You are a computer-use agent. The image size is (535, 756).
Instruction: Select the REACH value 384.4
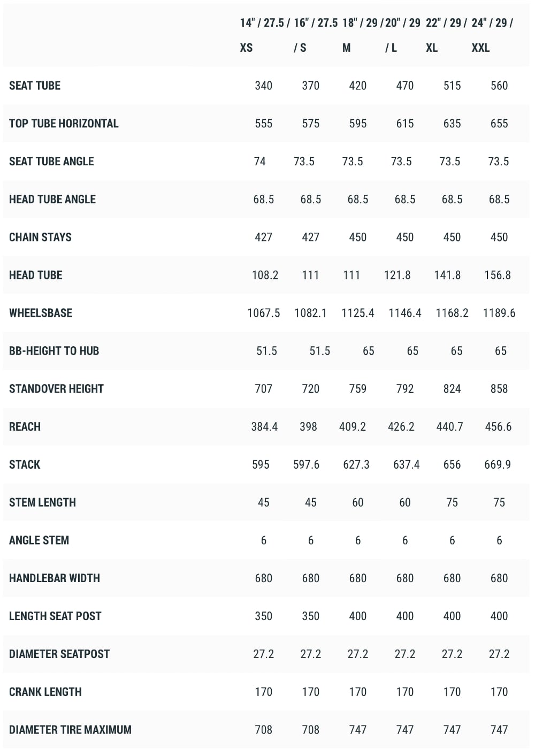tap(264, 427)
